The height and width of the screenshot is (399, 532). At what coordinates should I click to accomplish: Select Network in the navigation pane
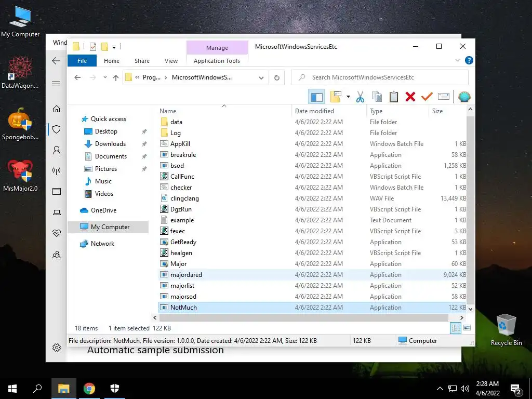(102, 244)
